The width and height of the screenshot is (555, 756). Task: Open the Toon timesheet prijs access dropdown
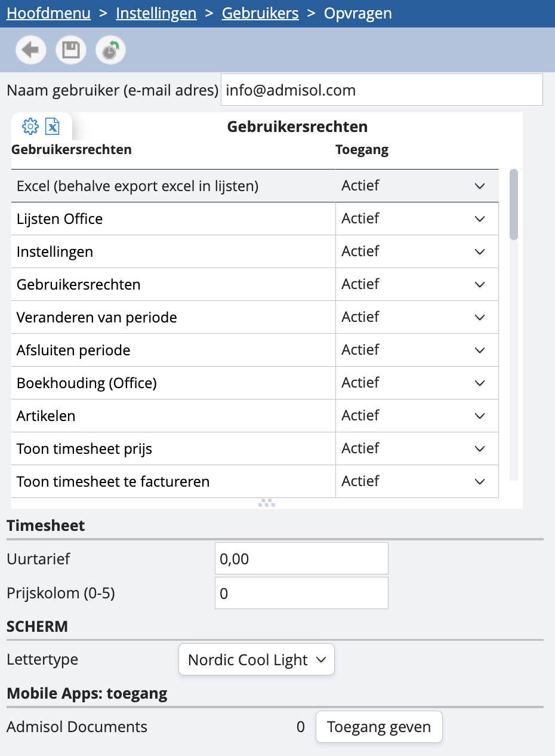[479, 448]
